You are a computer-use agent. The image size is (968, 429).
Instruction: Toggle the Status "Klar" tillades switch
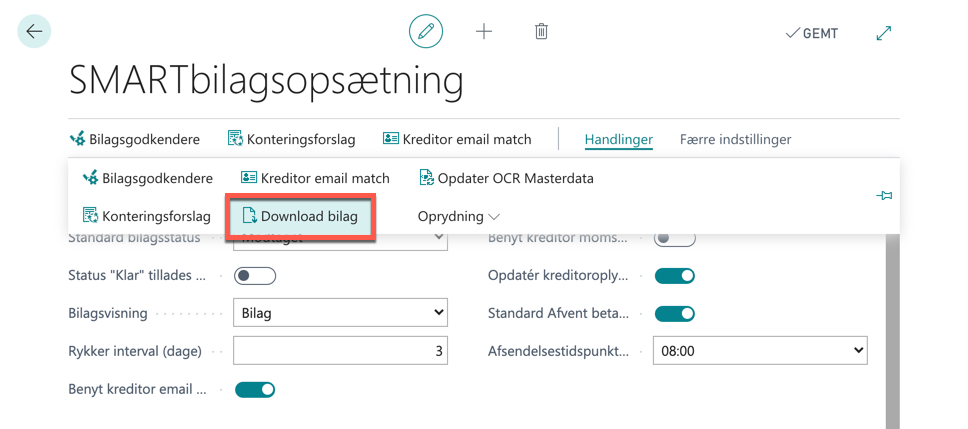255,275
